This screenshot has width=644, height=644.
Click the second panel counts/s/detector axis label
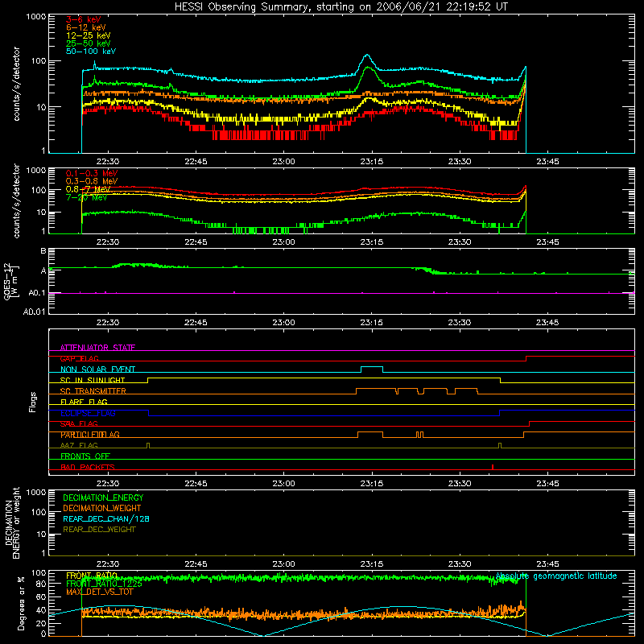(16, 200)
